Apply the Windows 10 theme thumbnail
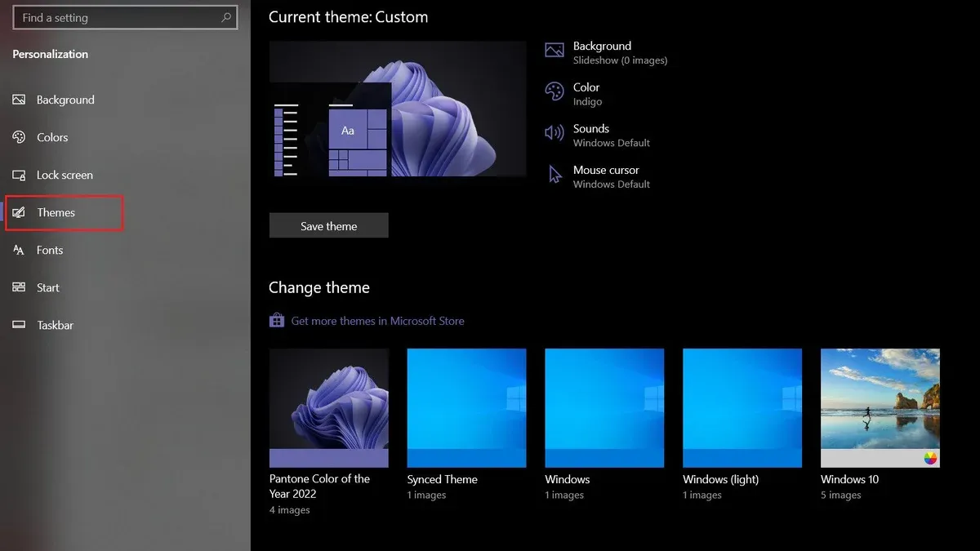 880,407
